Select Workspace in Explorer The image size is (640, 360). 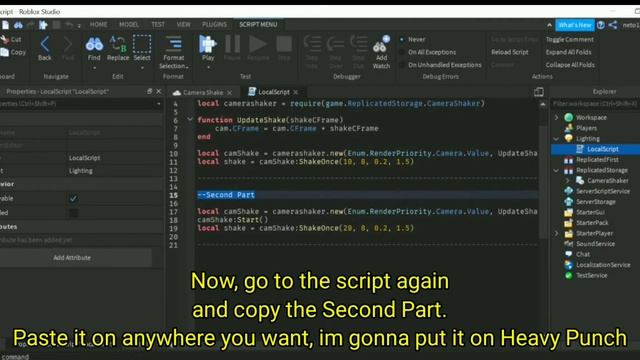point(591,118)
